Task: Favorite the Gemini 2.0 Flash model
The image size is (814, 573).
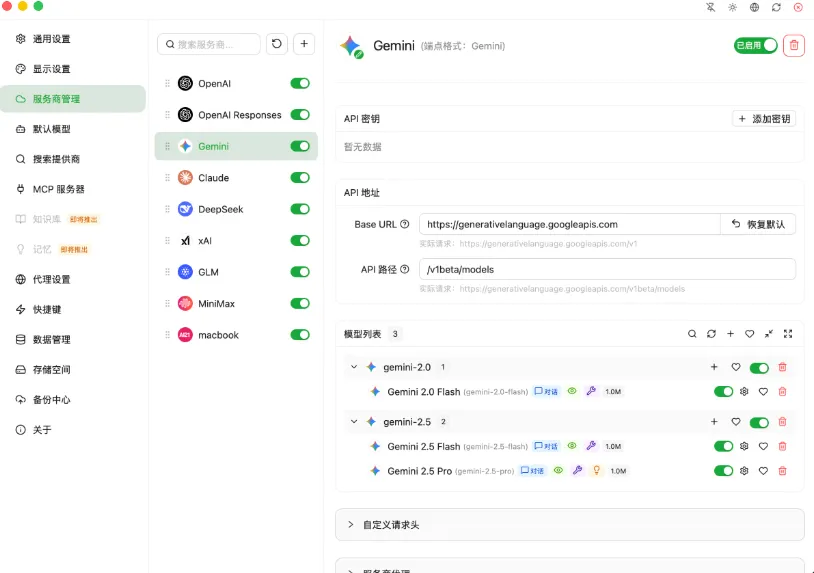Action: [x=763, y=391]
